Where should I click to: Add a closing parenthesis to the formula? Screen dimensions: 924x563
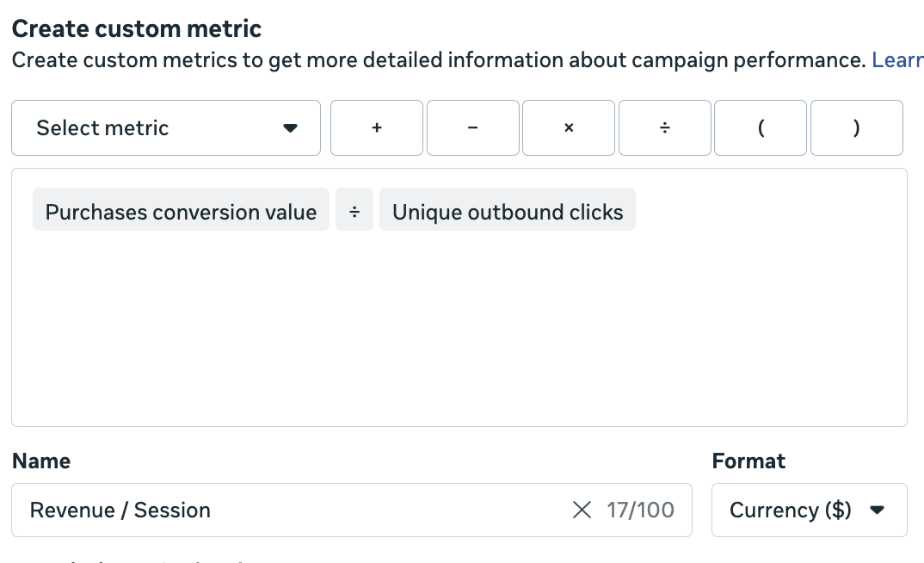[x=857, y=128]
